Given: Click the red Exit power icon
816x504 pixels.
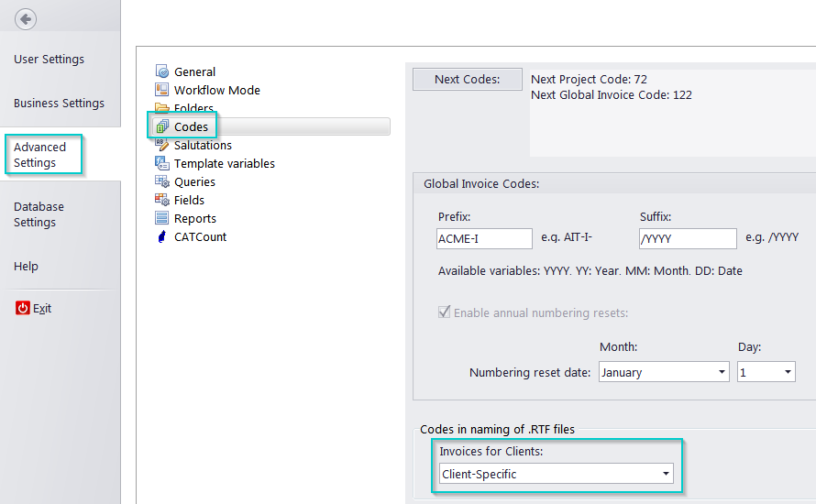Looking at the screenshot, I should click(22, 308).
